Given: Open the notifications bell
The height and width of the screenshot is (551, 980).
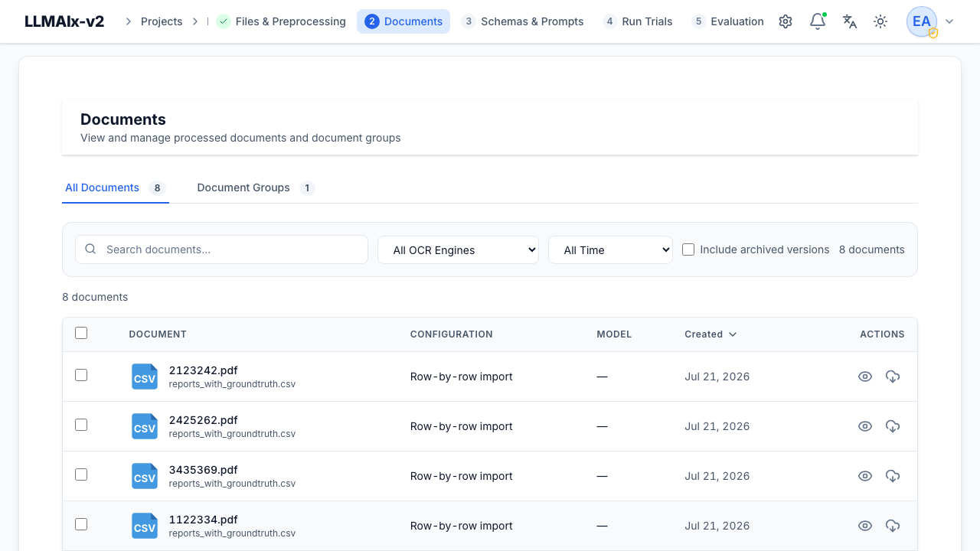Looking at the screenshot, I should [x=818, y=21].
